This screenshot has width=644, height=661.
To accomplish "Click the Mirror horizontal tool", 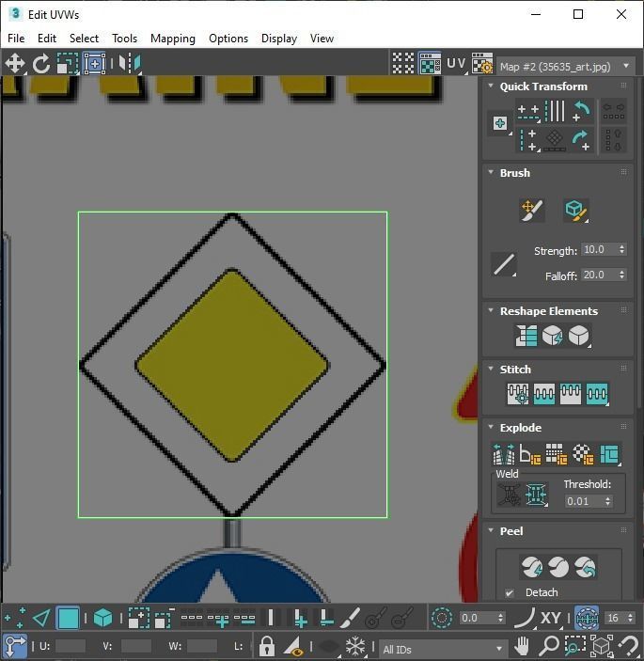I will 130,64.
